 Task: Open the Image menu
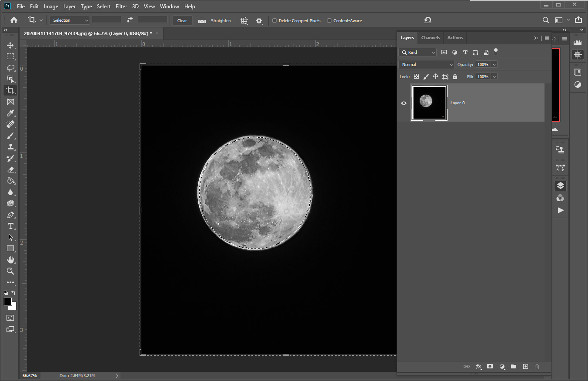[51, 7]
